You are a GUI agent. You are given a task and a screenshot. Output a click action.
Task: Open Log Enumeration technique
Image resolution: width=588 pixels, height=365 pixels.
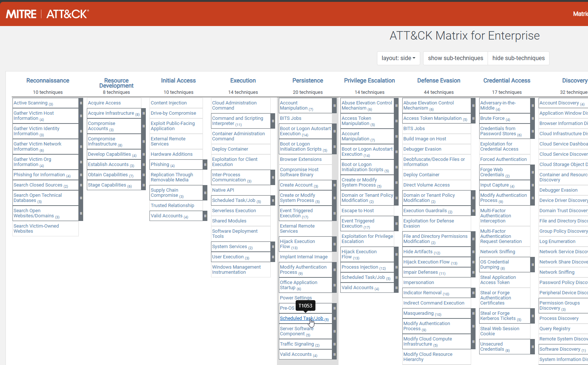557,242
